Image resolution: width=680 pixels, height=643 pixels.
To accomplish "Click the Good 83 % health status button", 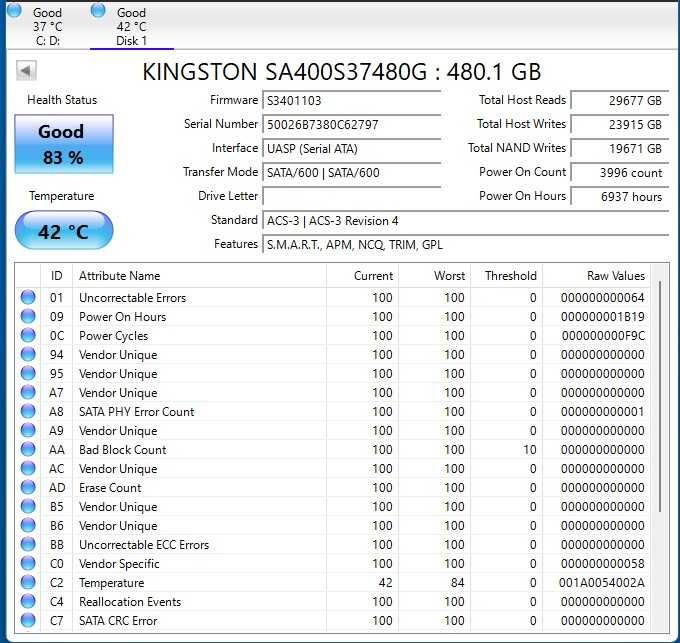I will (64, 144).
